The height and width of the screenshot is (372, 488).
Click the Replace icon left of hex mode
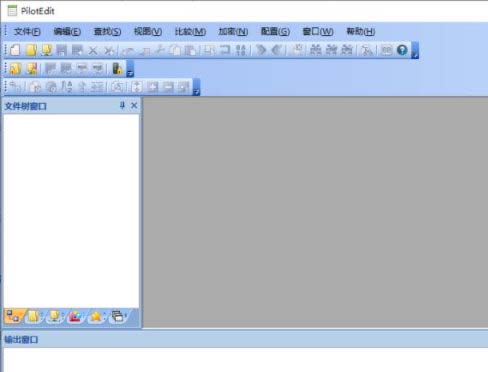pos(367,50)
